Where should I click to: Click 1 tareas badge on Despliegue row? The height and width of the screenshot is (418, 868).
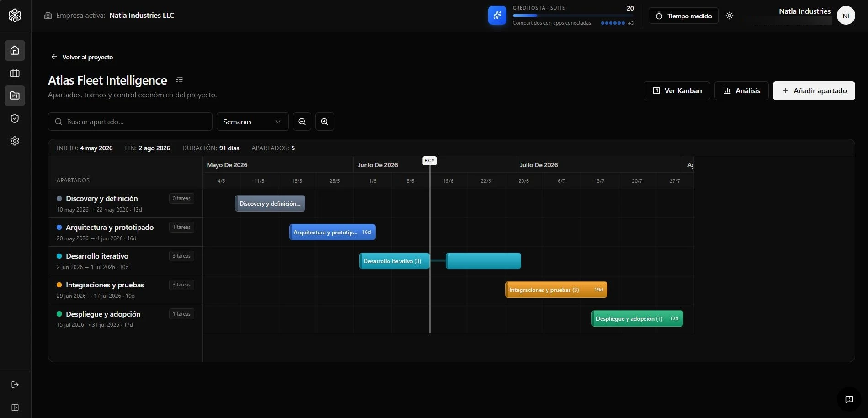pyautogui.click(x=181, y=314)
